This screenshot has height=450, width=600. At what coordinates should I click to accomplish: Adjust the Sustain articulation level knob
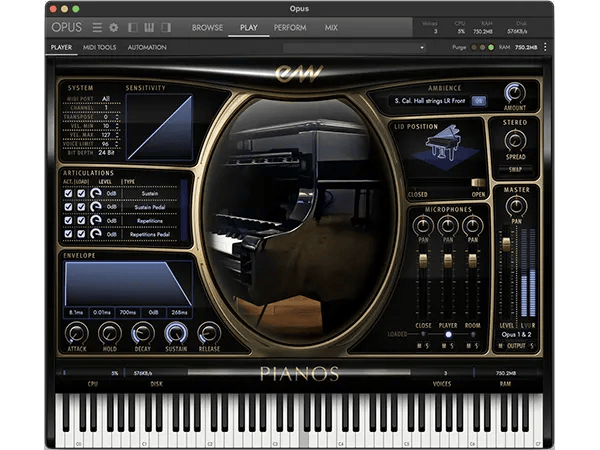click(96, 193)
